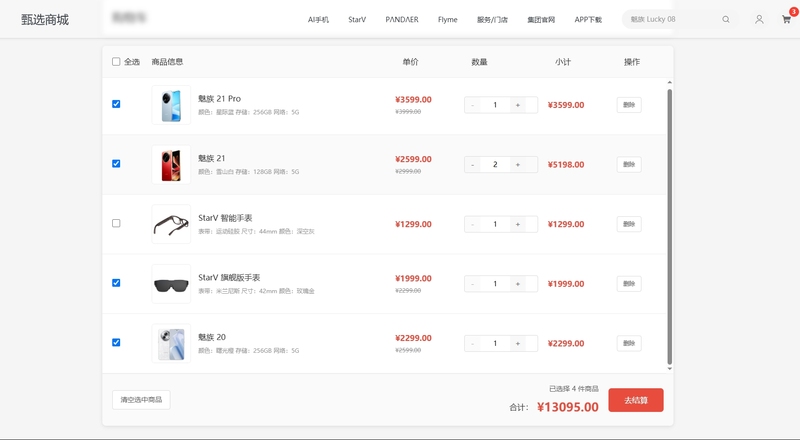This screenshot has width=800, height=440.
Task: Click quantity field of 魅族 20 row
Action: 495,344
